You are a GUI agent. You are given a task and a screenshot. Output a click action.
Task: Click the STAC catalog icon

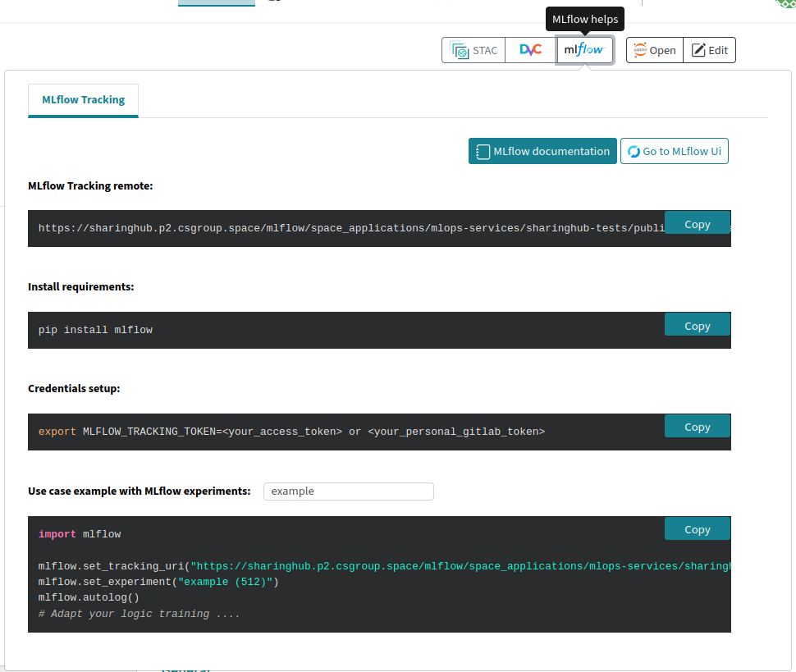(460, 50)
